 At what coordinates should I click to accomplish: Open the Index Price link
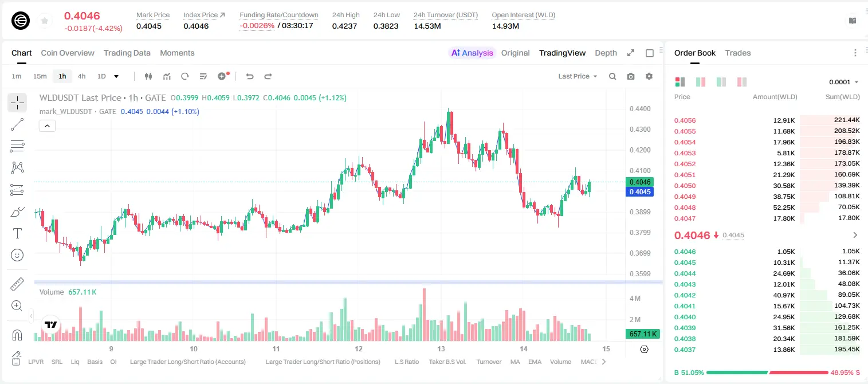coord(204,15)
